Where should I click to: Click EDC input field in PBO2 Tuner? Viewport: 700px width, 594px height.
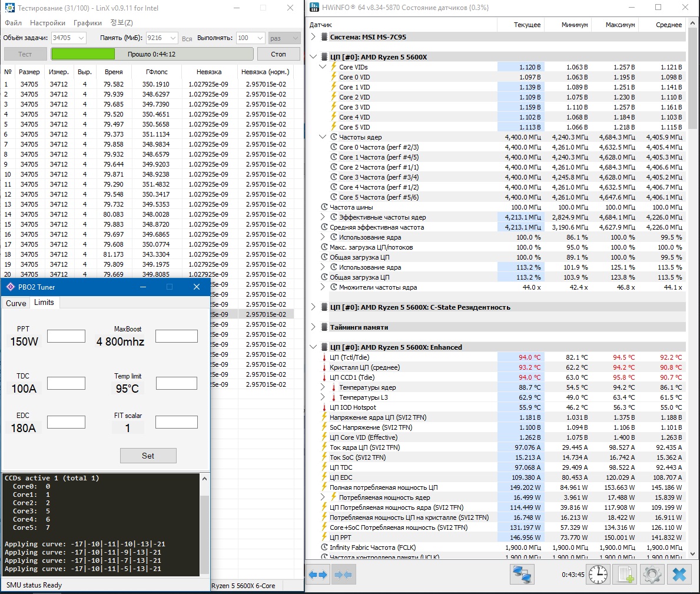[x=66, y=422]
